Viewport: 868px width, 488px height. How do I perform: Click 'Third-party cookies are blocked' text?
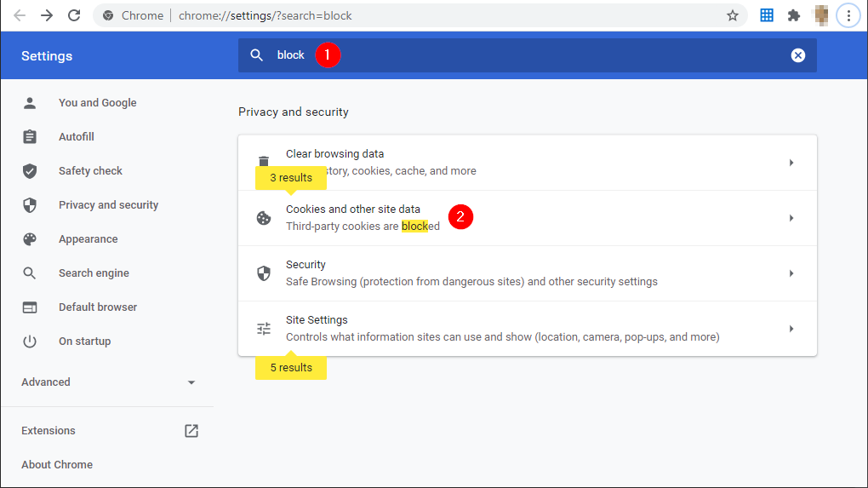363,226
